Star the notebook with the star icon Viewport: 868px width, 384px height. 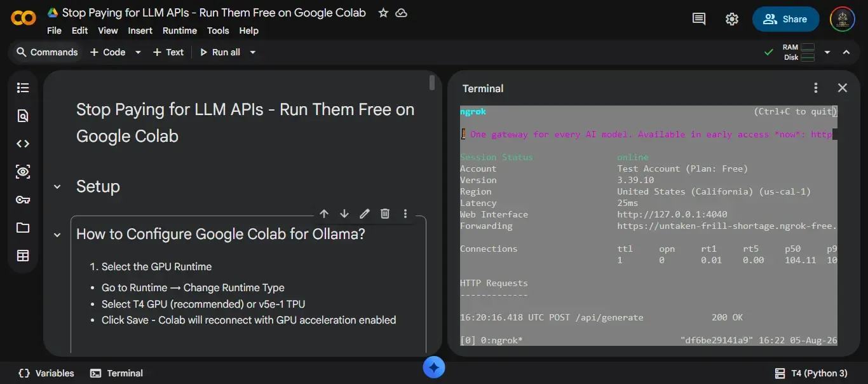[x=383, y=13]
